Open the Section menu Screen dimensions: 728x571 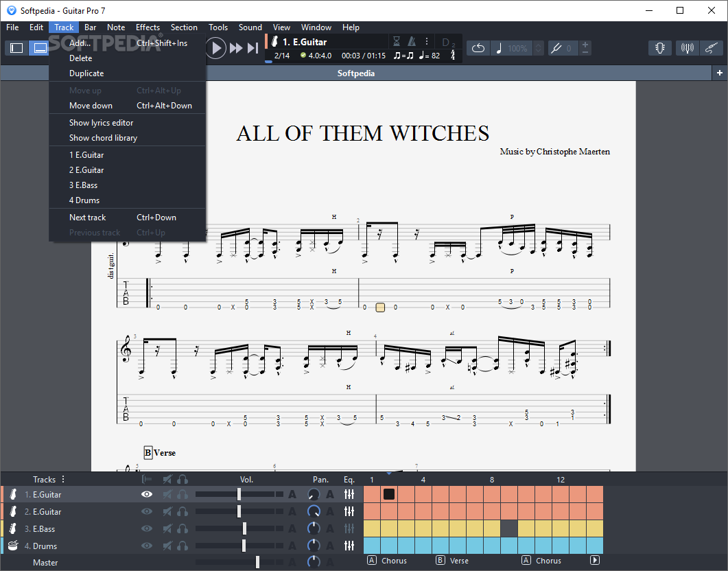[x=184, y=27]
